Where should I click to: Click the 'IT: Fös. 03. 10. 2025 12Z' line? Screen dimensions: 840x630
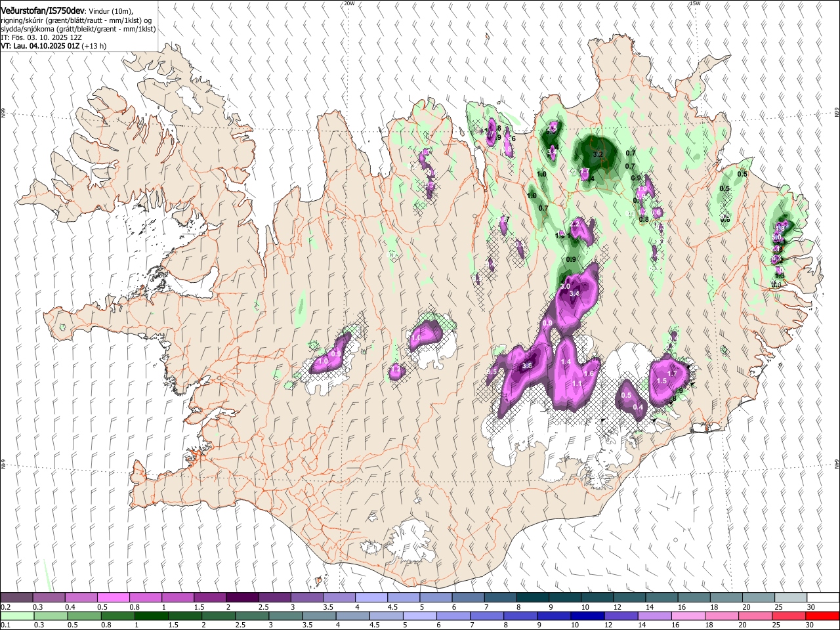[41, 37]
